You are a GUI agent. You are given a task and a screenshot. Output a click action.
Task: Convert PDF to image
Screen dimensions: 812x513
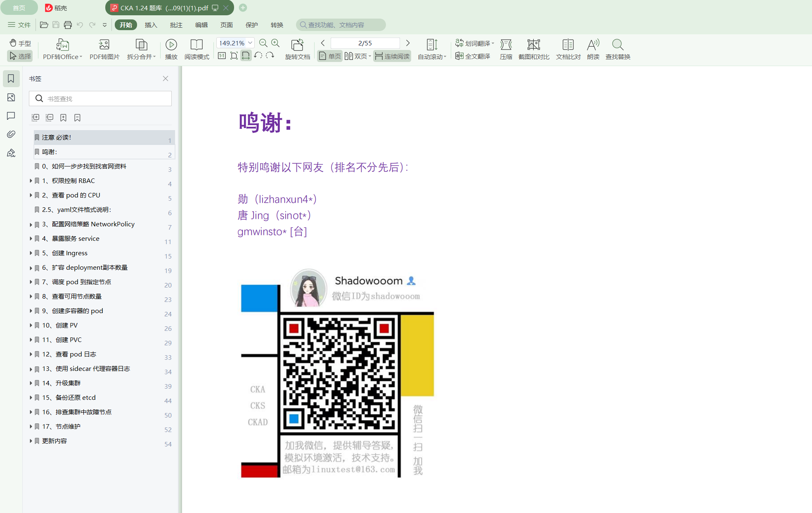click(104, 49)
